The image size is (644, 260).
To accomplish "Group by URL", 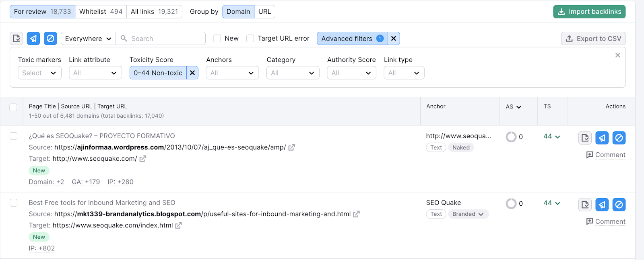I will pyautogui.click(x=264, y=12).
